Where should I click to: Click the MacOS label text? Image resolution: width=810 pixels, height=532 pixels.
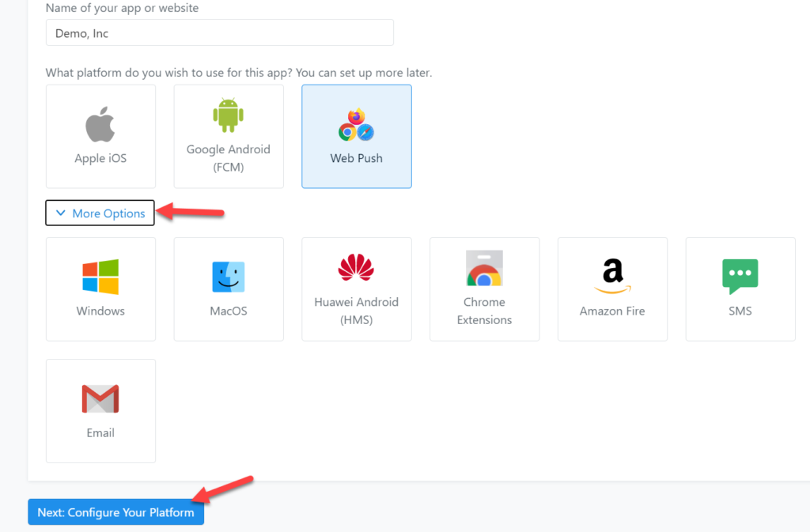229,311
